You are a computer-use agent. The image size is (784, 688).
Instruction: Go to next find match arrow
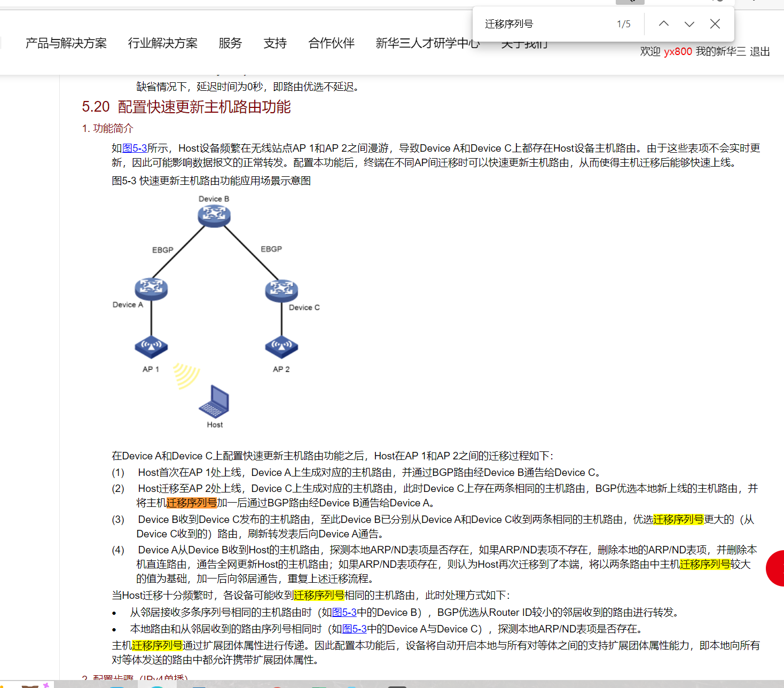click(689, 24)
